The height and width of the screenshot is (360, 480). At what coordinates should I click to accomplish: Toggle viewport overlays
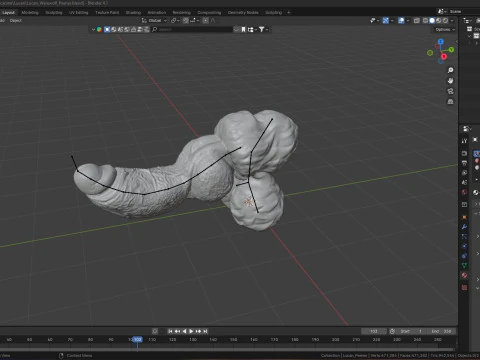point(401,21)
